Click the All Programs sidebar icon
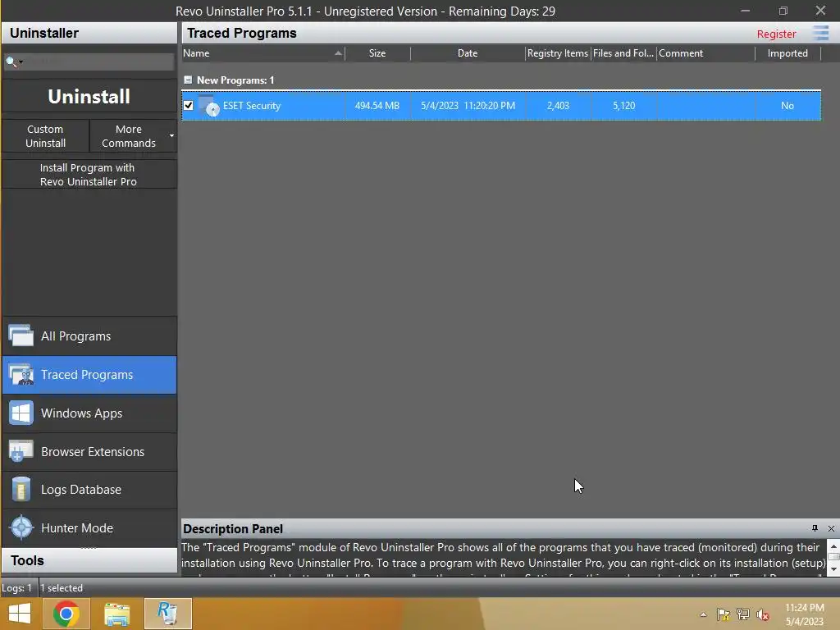The height and width of the screenshot is (630, 840). coord(21,336)
